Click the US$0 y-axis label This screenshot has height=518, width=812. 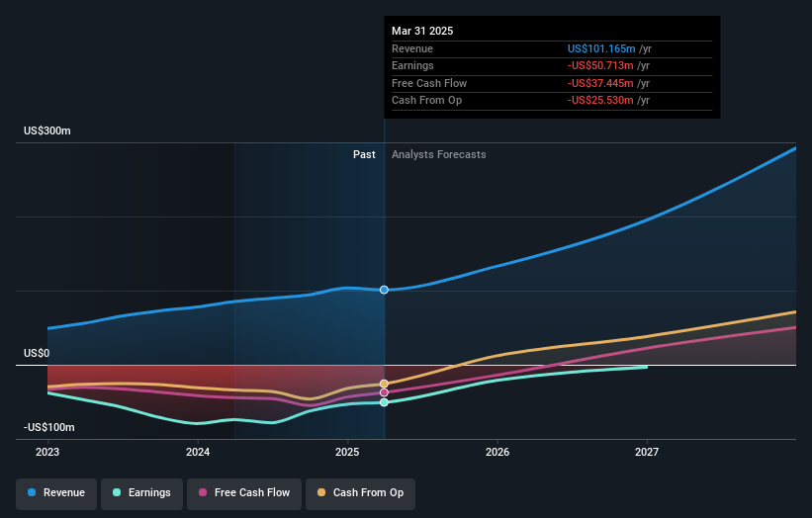37,354
